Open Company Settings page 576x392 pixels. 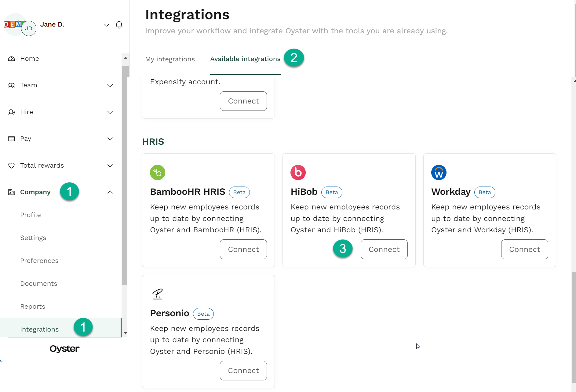[x=33, y=238]
